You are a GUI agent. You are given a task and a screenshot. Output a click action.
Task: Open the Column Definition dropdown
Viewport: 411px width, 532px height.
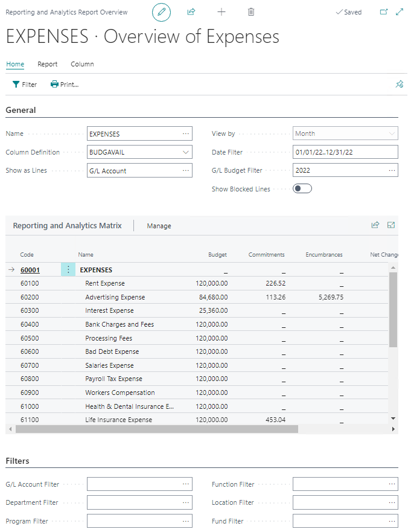[x=185, y=152]
